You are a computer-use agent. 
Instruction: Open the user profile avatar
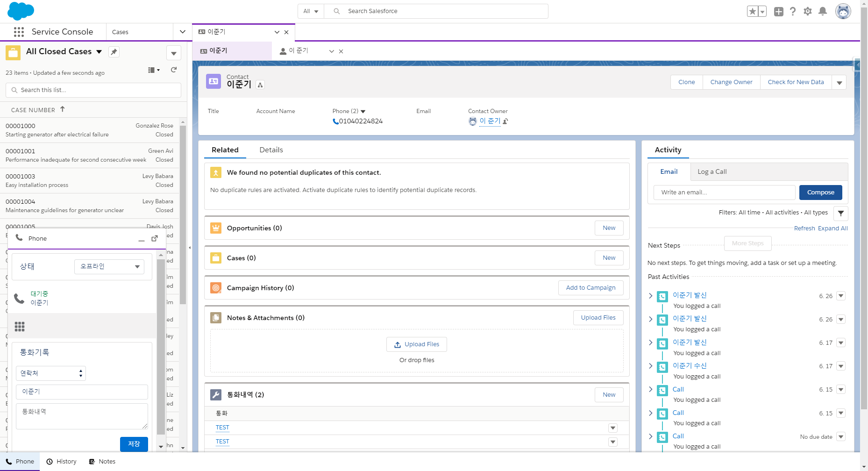843,11
